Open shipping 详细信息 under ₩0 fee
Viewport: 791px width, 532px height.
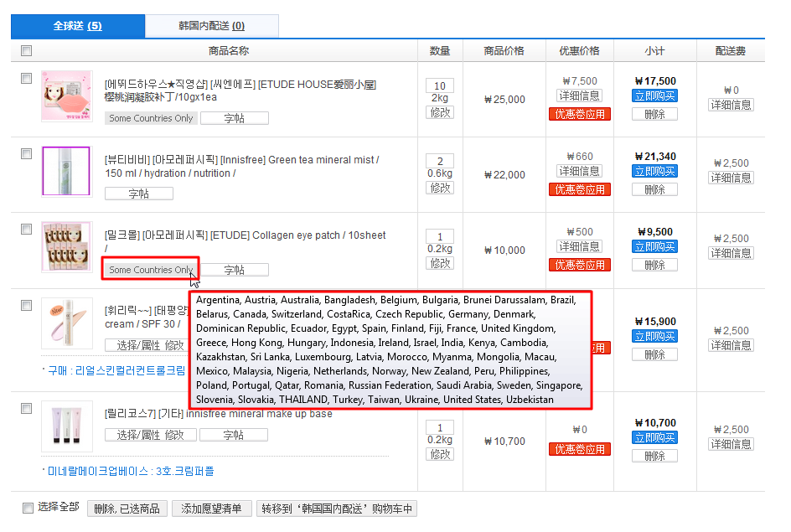click(x=731, y=105)
